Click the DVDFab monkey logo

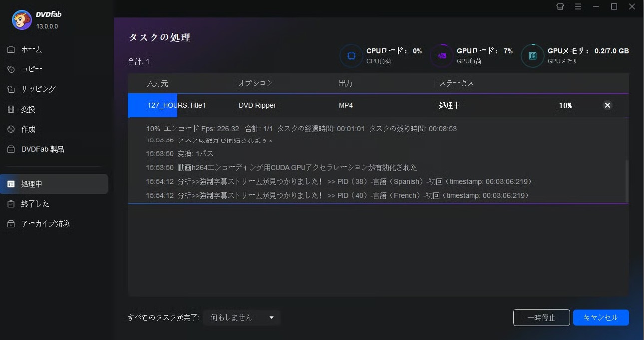[x=21, y=20]
